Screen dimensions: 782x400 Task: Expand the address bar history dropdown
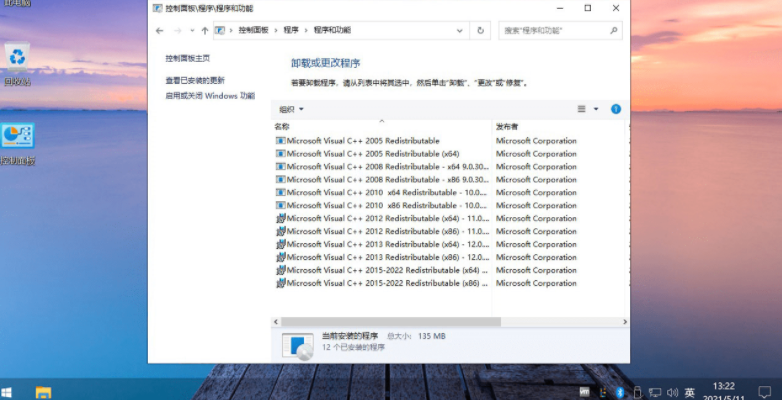click(459, 30)
